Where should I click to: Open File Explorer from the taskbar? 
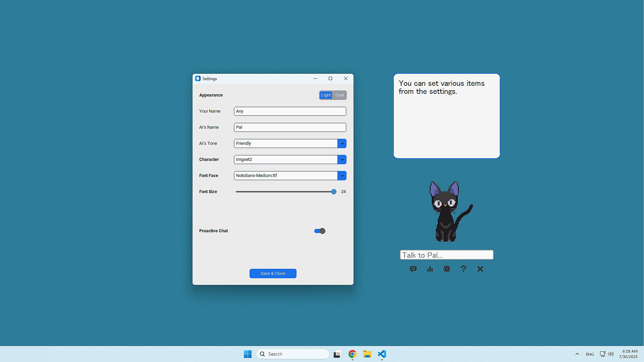[x=367, y=354]
